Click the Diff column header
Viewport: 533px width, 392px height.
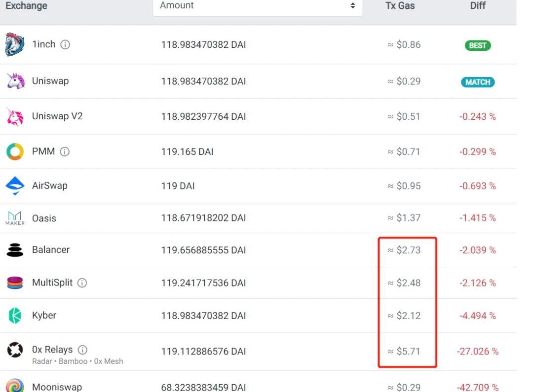[x=478, y=6]
